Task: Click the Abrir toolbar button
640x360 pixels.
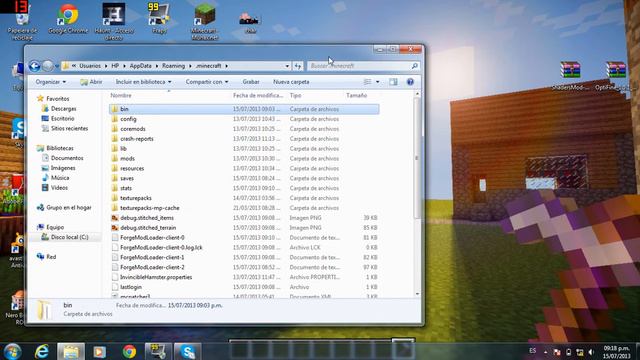Action: point(91,82)
